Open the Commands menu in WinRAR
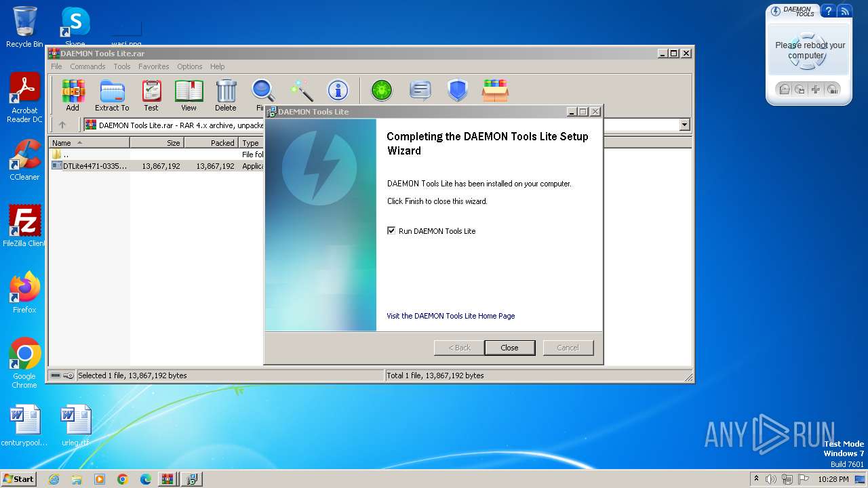Screen dimensions: 868x488 (x=87, y=66)
